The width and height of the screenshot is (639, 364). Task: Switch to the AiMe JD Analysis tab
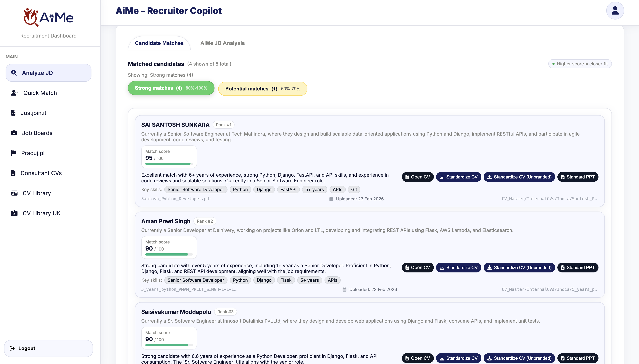(222, 43)
